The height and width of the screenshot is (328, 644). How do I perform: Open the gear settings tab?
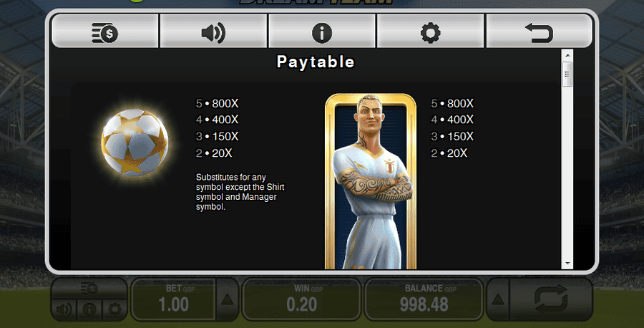[x=431, y=32]
